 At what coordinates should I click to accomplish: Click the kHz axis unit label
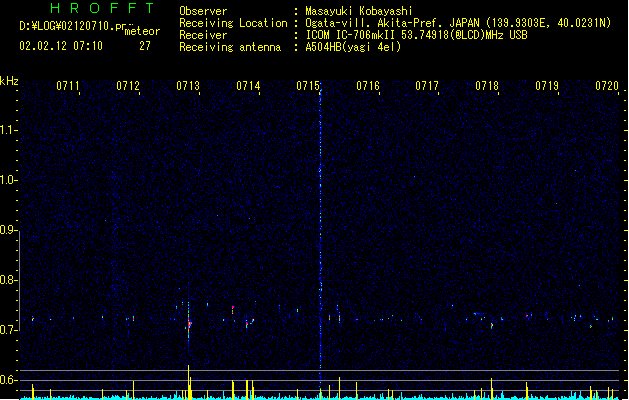(x=9, y=81)
